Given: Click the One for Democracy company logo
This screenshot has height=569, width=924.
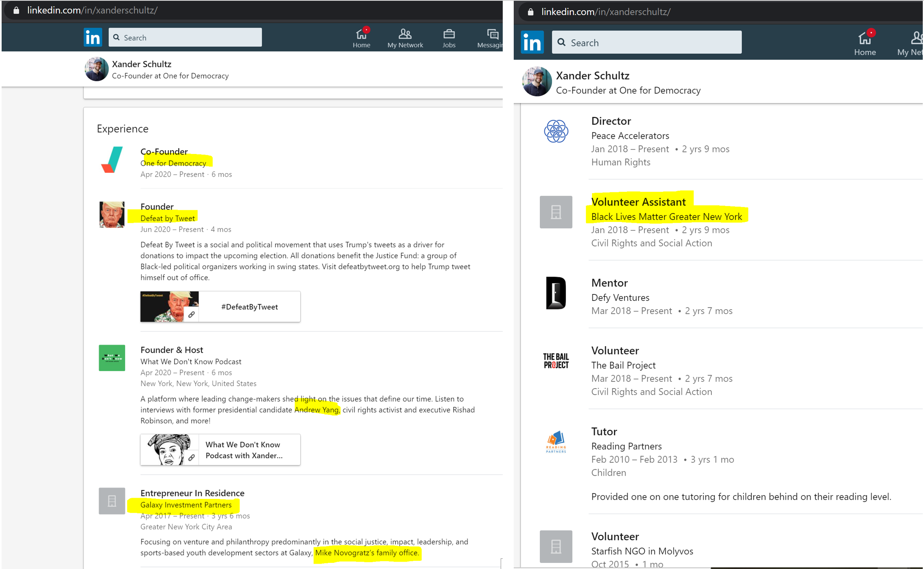Looking at the screenshot, I should [112, 160].
